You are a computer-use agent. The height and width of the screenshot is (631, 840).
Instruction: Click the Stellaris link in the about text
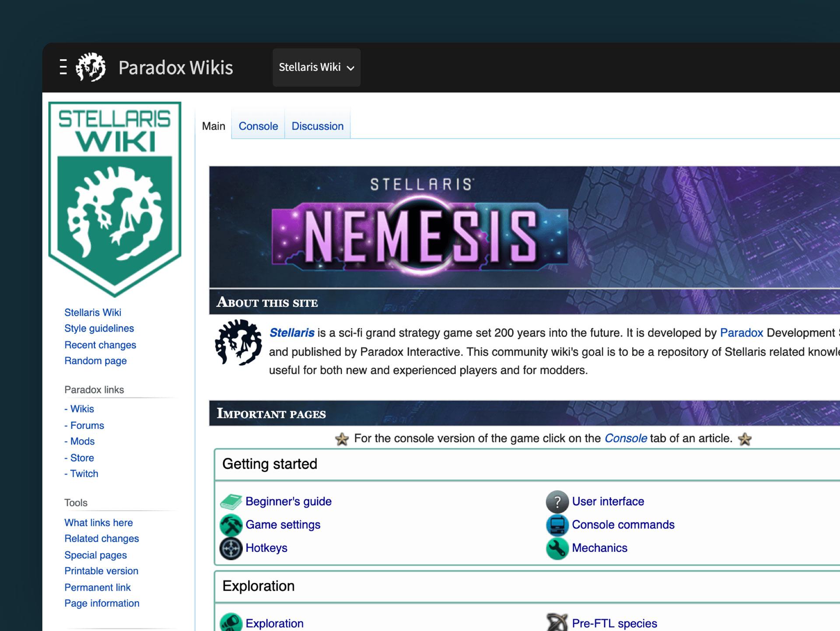[292, 333]
